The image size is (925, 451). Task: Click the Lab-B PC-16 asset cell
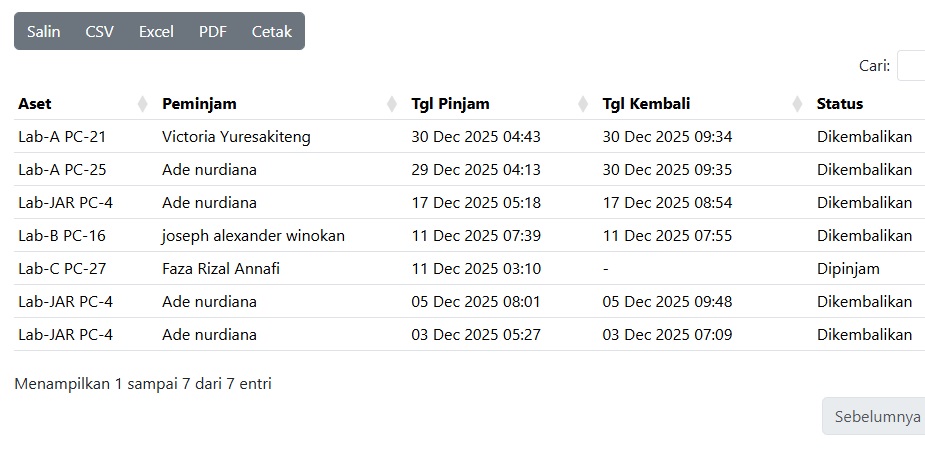tap(62, 236)
